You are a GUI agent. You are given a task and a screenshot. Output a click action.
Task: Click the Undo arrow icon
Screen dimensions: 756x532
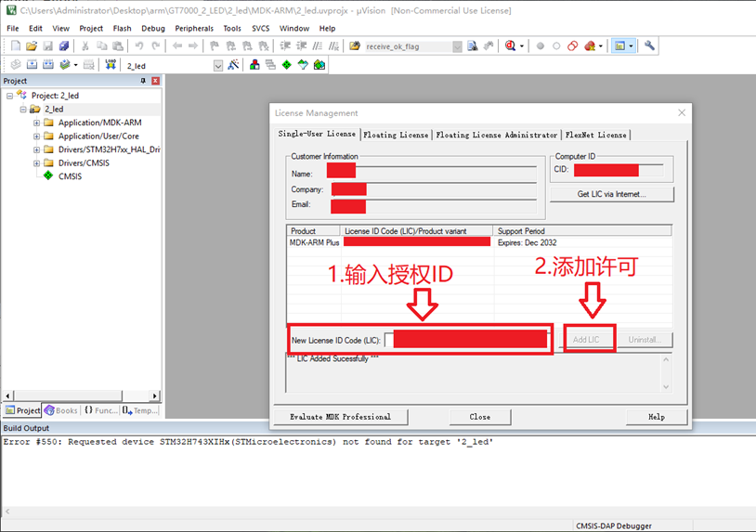pos(139,46)
